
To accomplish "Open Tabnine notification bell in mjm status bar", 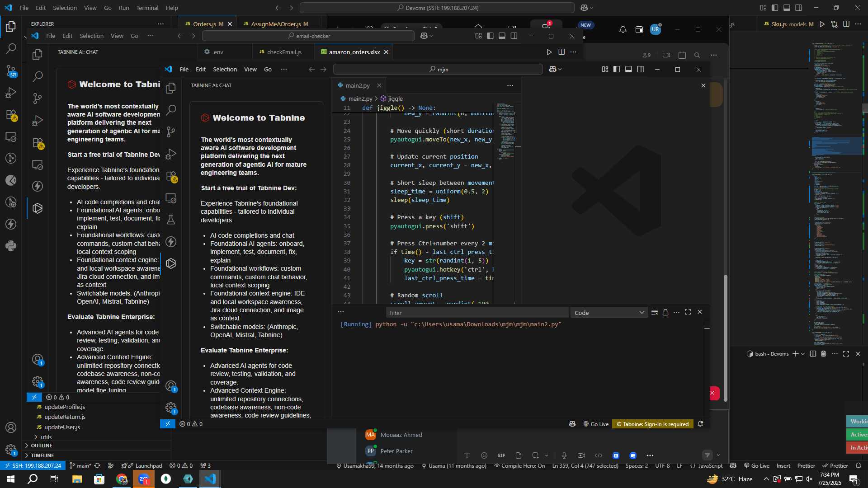I will pyautogui.click(x=700, y=424).
